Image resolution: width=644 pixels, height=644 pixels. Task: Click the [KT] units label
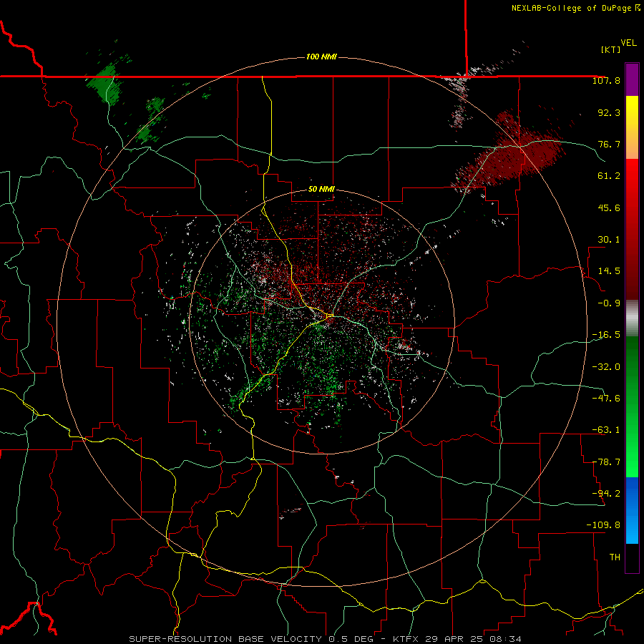pyautogui.click(x=611, y=49)
